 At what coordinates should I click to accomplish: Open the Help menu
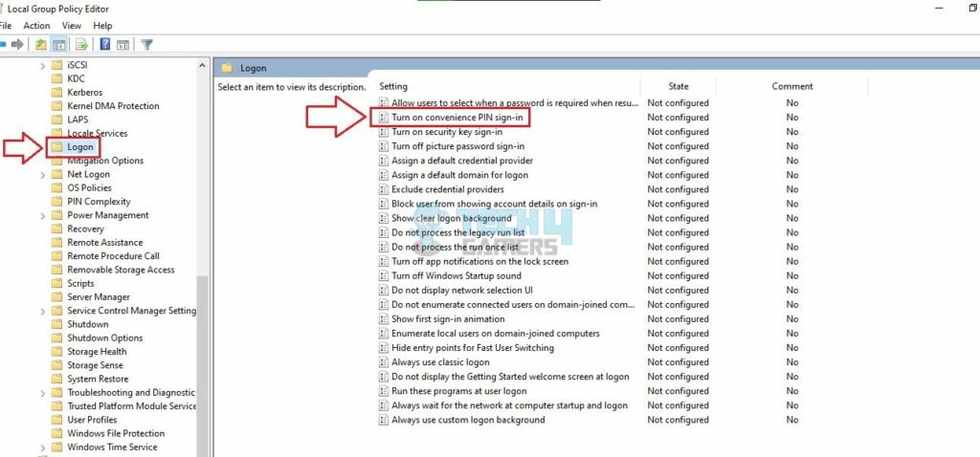tap(102, 26)
